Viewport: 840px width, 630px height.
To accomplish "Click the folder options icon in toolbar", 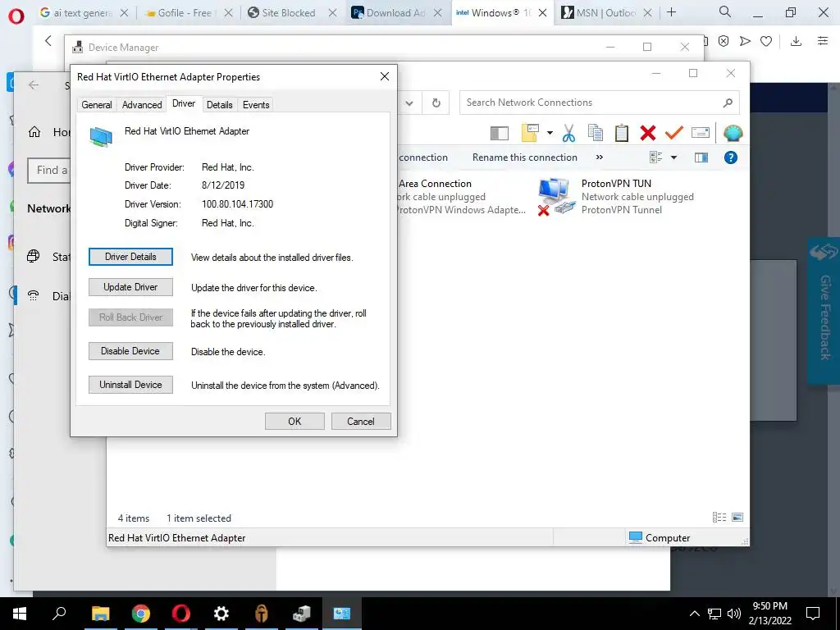I will [529, 133].
